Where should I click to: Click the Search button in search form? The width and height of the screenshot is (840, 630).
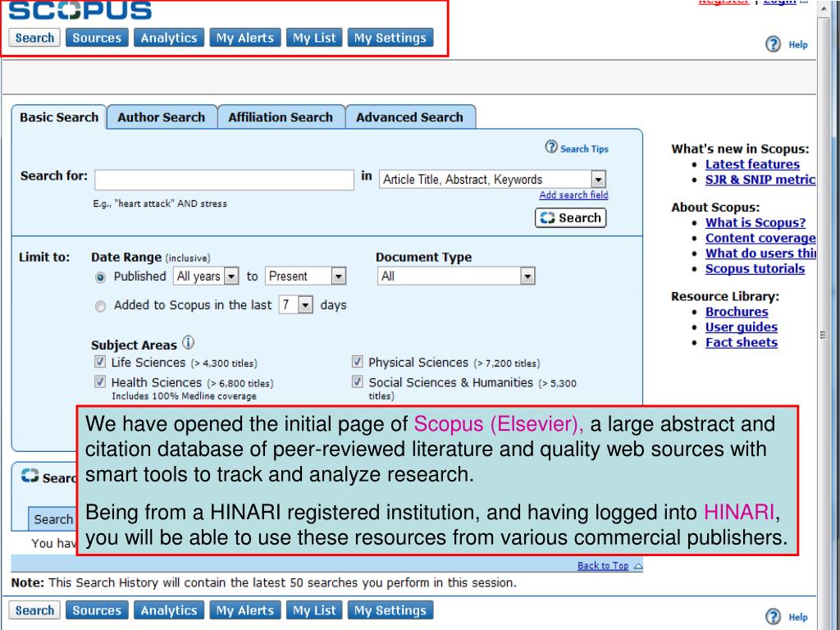(x=571, y=218)
